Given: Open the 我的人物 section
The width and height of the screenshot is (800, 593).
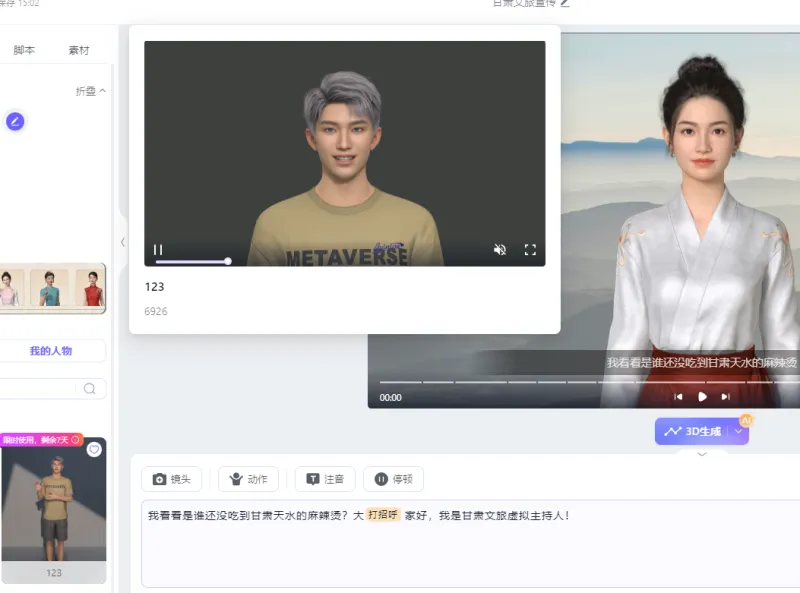Looking at the screenshot, I should [x=51, y=351].
